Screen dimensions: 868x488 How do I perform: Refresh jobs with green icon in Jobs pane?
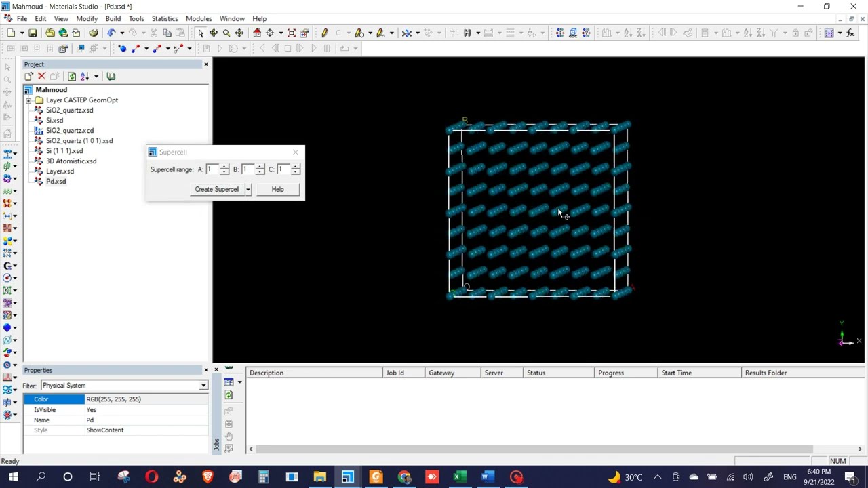(229, 395)
